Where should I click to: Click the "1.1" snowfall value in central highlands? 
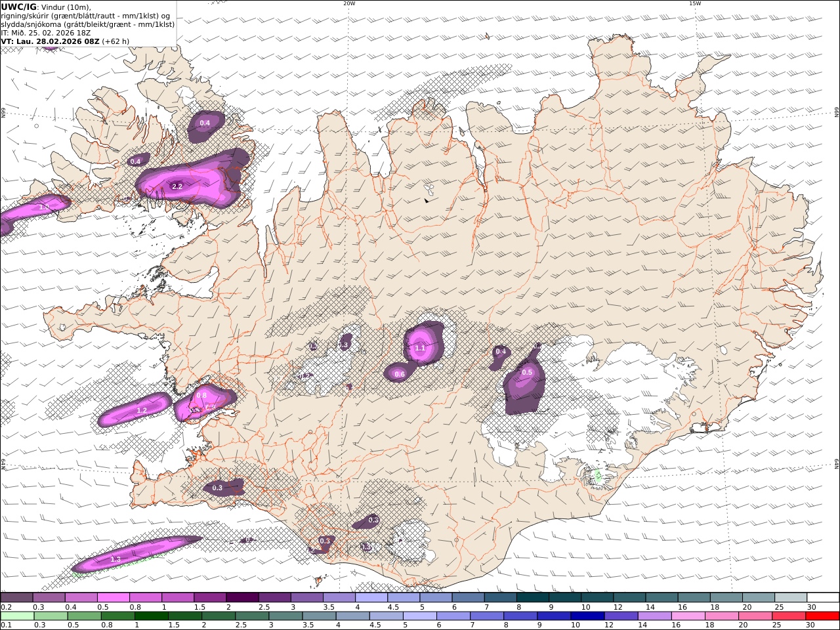(420, 348)
